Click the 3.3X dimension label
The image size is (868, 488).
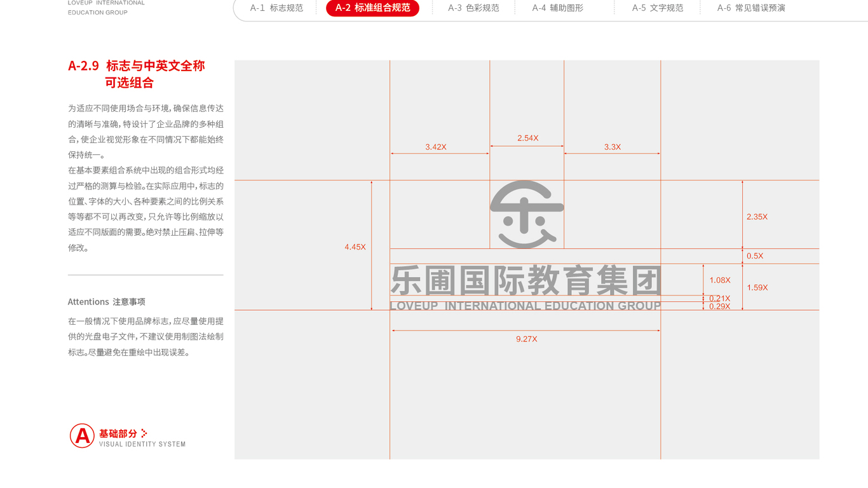point(613,147)
